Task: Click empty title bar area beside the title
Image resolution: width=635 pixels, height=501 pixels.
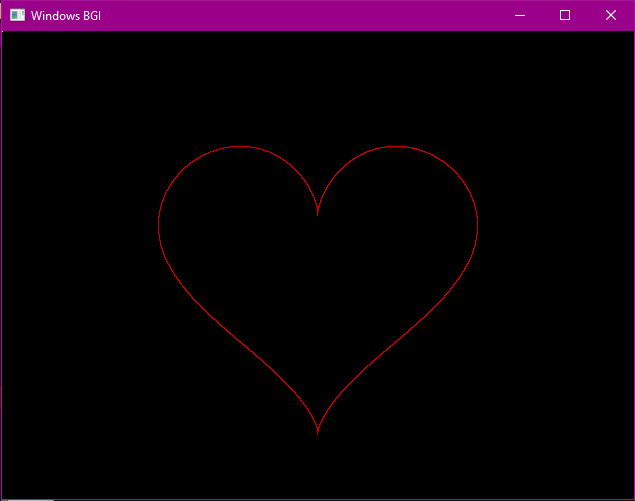Action: tap(300, 16)
